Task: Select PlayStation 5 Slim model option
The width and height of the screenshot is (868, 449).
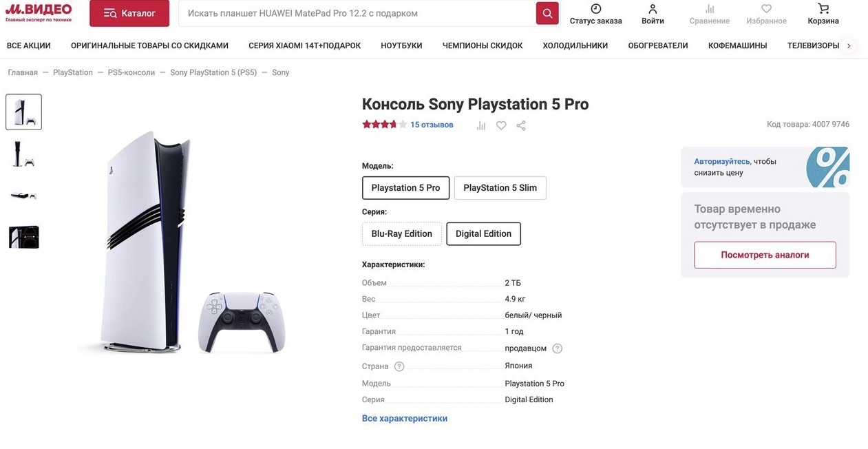Action: tap(500, 188)
